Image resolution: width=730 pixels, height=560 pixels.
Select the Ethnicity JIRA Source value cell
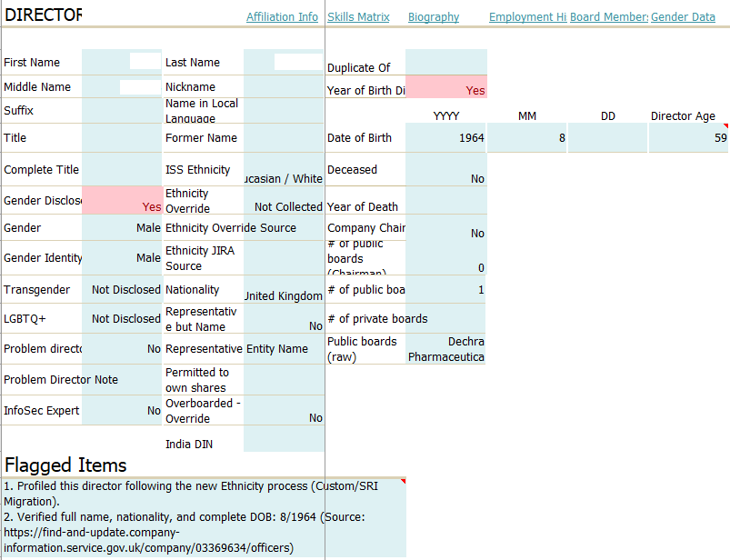pos(283,257)
